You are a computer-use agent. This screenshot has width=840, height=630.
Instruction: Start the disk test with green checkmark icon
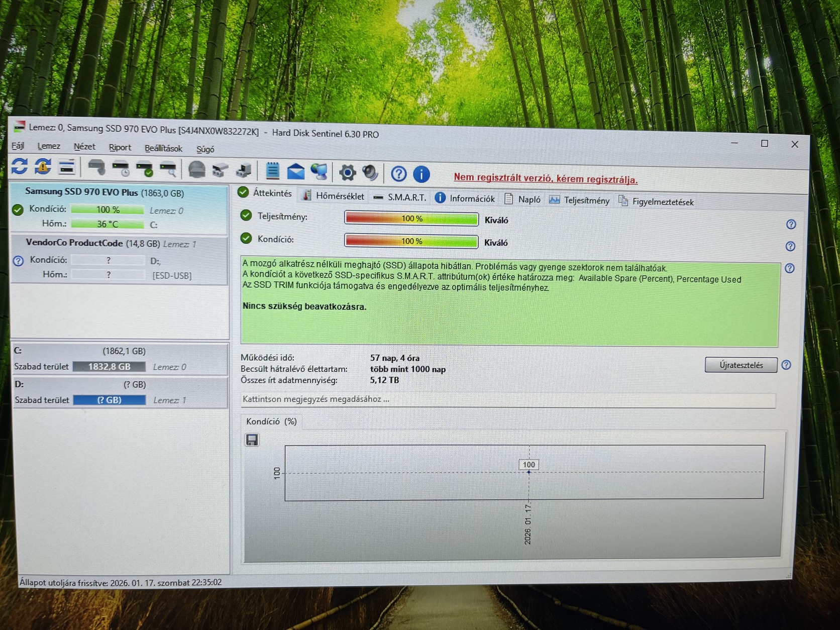[x=145, y=169]
